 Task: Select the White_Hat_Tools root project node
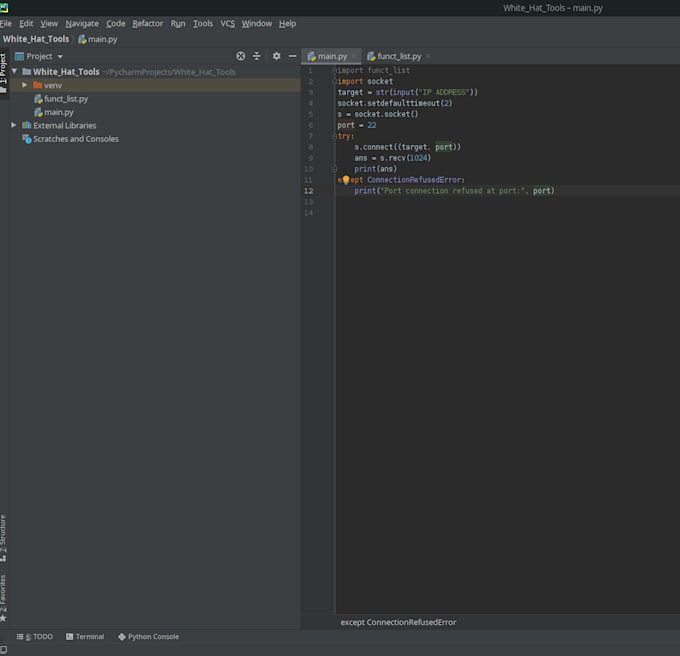point(66,72)
